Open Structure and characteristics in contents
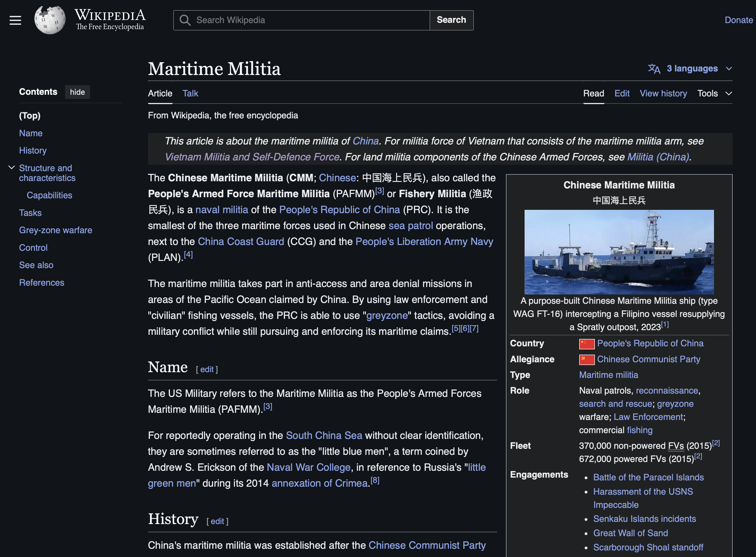The width and height of the screenshot is (756, 557). click(47, 173)
